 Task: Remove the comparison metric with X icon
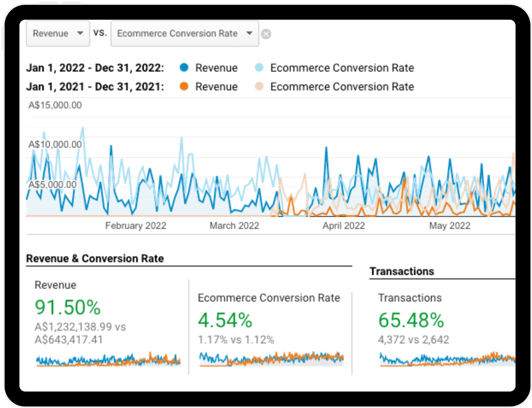[x=266, y=34]
